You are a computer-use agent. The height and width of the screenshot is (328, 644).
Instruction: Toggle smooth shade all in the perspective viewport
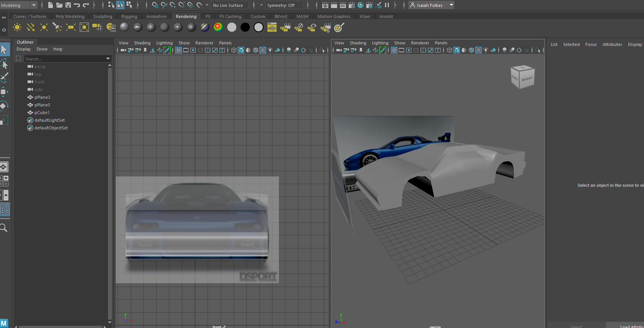pyautogui.click(x=457, y=50)
